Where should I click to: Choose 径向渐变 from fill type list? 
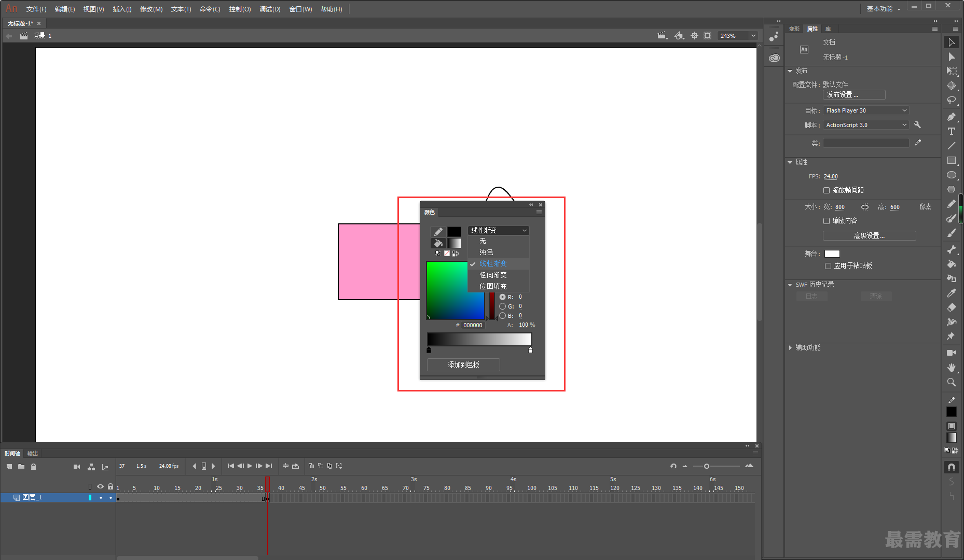coord(499,275)
